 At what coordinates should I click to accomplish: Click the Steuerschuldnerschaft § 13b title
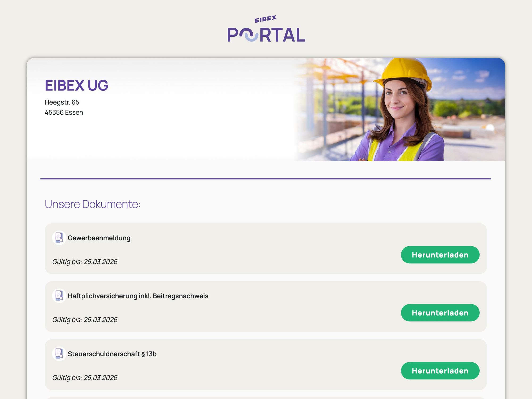[x=112, y=354]
